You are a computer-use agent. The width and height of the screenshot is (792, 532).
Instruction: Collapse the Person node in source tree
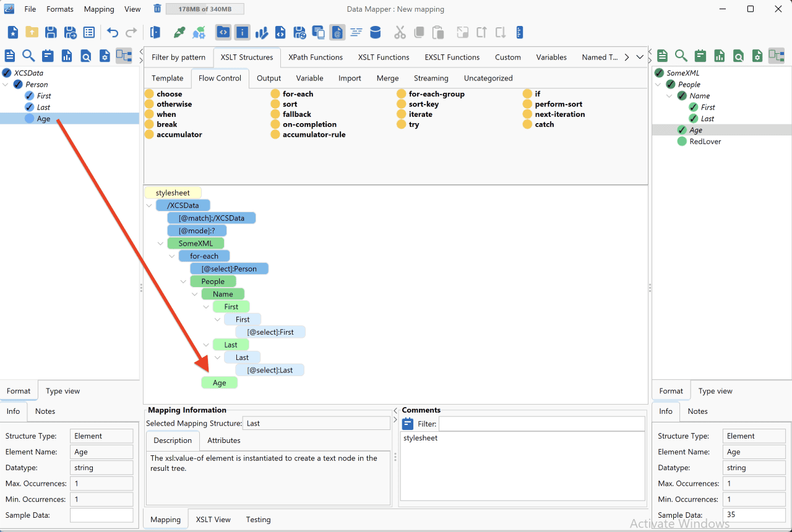(6, 84)
